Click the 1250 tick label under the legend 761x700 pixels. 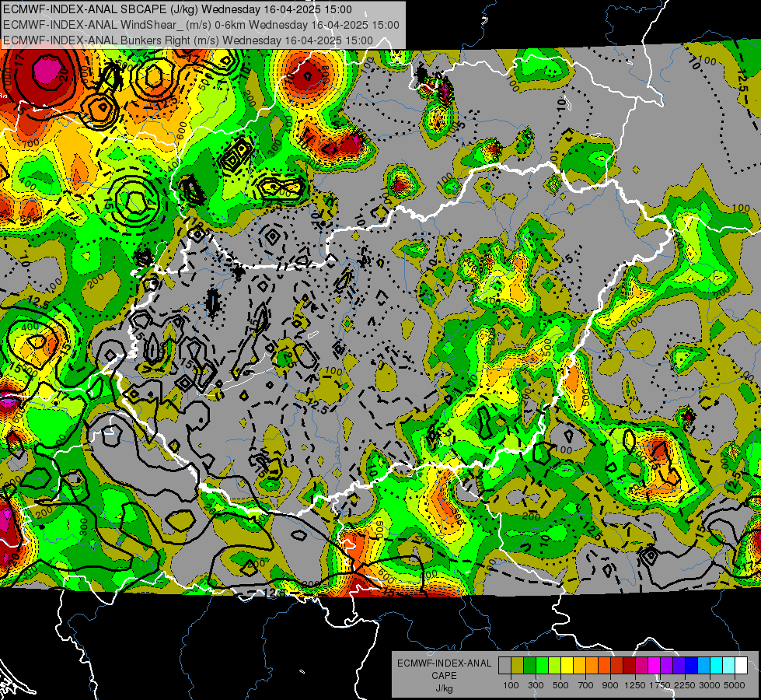636,685
